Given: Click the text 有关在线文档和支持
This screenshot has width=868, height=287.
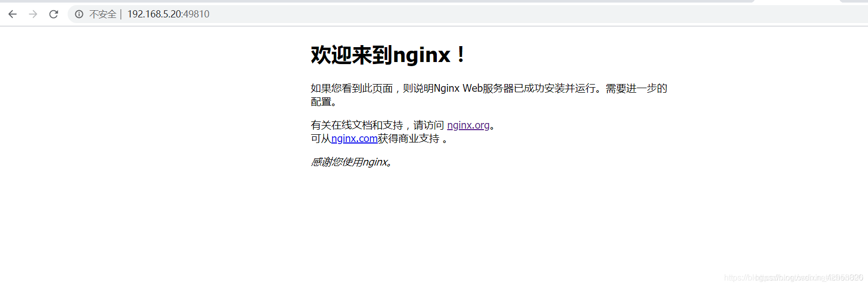Looking at the screenshot, I should point(357,125).
